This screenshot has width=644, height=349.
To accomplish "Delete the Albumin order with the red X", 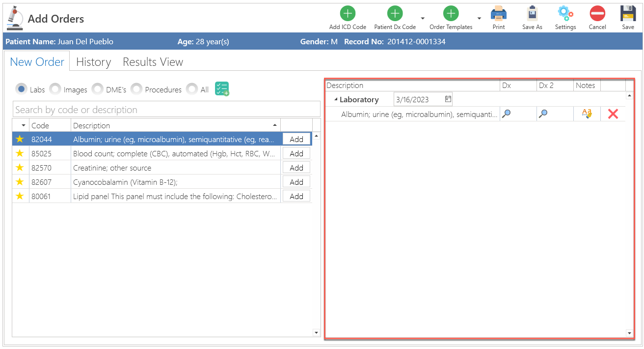I will click(x=613, y=114).
